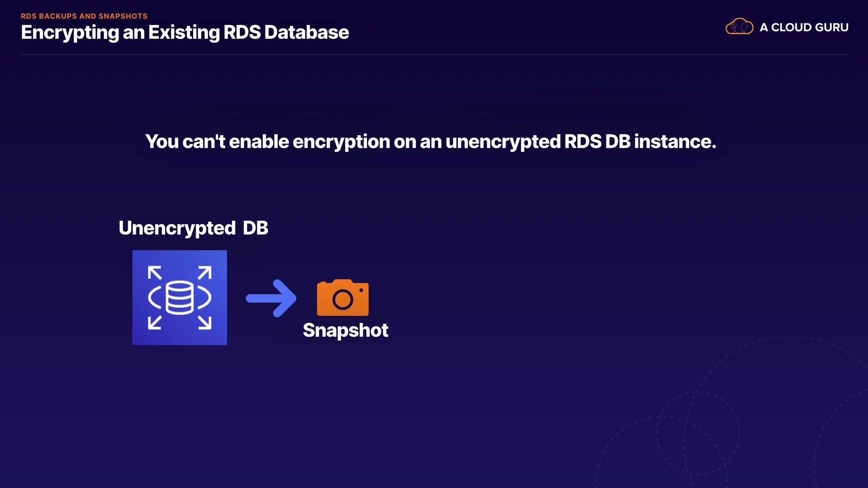
Task: Click the "Encrypting an Existing RDS Database" title
Action: point(185,33)
